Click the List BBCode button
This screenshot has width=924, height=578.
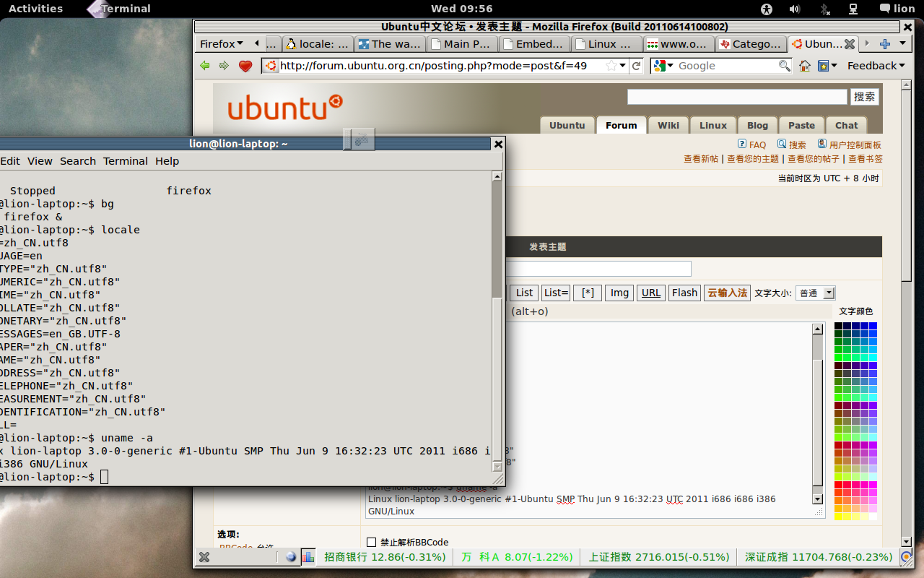(x=524, y=293)
